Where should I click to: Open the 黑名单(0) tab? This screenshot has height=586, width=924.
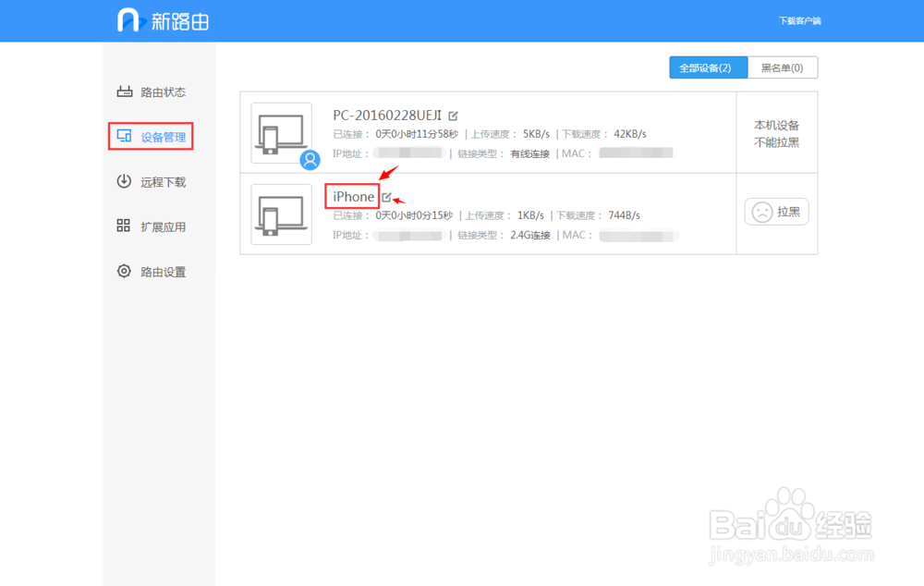(783, 67)
